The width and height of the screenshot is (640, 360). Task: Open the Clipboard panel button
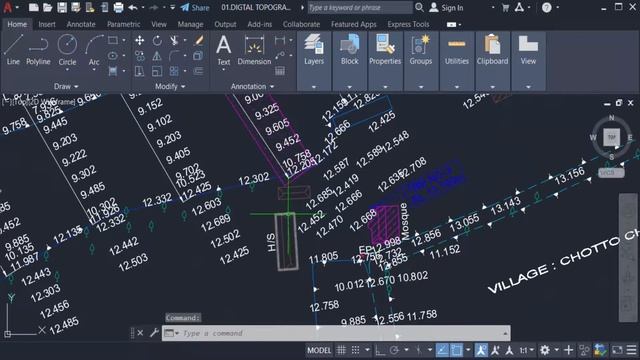point(492,50)
